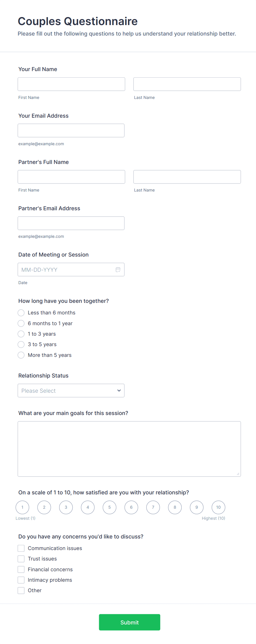The image size is (256, 644).
Task: Focus the Your Email Address field
Action: click(x=71, y=130)
